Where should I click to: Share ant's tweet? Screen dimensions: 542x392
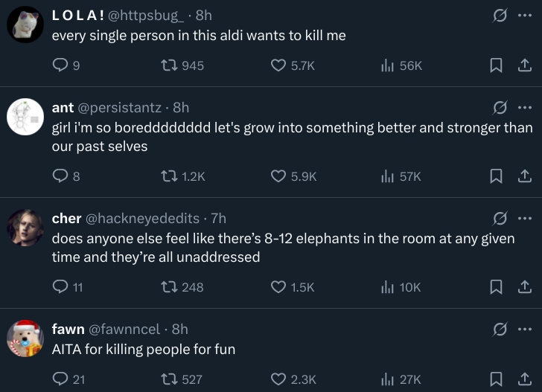pyautogui.click(x=524, y=176)
